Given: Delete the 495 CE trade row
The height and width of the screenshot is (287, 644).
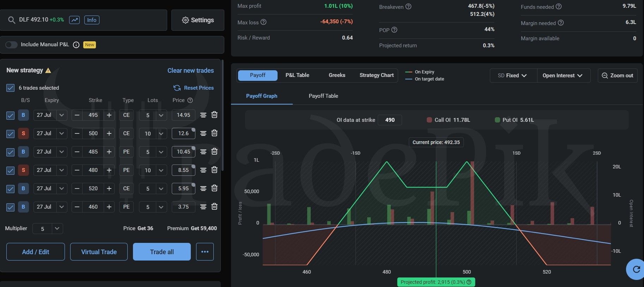Looking at the screenshot, I should (214, 115).
